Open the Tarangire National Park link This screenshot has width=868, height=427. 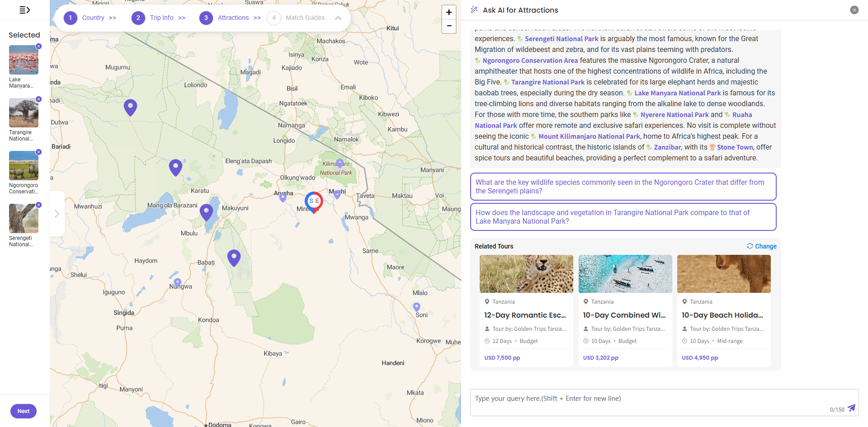click(548, 82)
